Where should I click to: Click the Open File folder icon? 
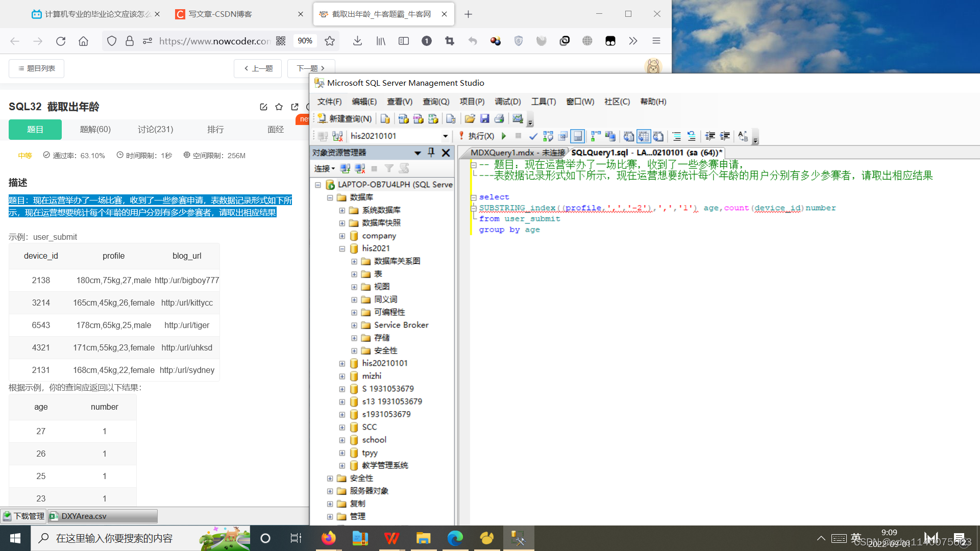coord(470,119)
